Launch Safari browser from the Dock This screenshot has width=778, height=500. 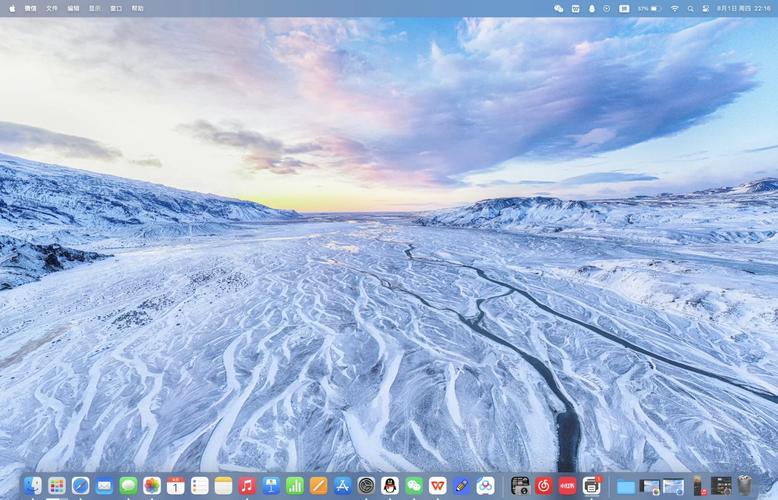(x=81, y=485)
